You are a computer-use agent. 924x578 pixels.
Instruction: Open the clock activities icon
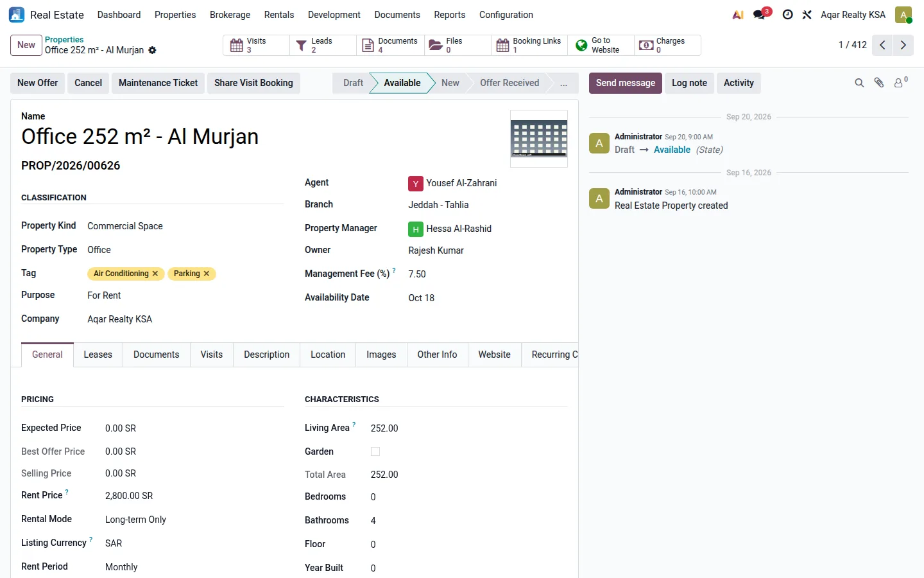pyautogui.click(x=787, y=15)
